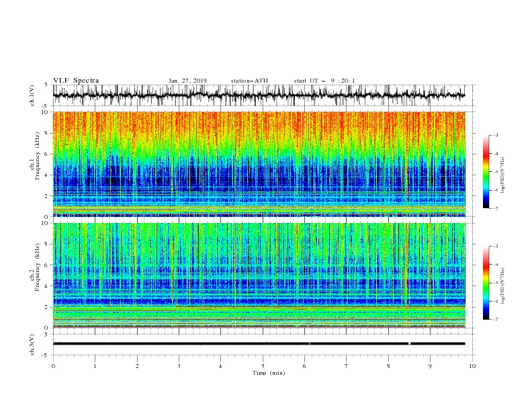
Task: Click the "4" frequency tick of ch.1 spectrogram
Action: [x=47, y=175]
